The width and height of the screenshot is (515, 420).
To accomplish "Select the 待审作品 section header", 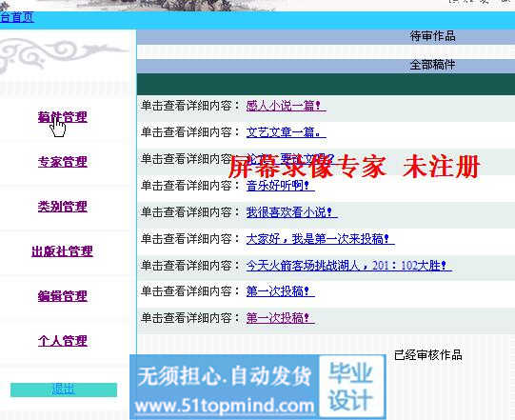I will click(x=432, y=36).
